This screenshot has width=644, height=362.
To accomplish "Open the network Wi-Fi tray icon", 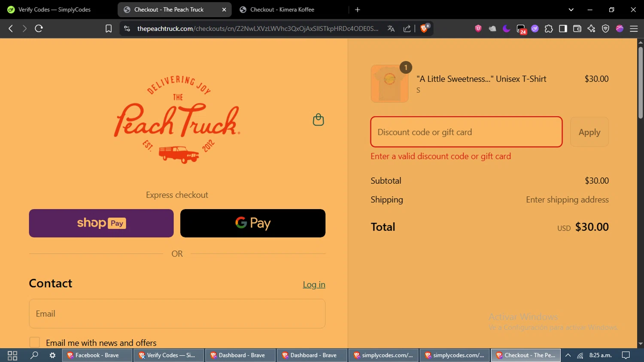I will click(x=580, y=355).
